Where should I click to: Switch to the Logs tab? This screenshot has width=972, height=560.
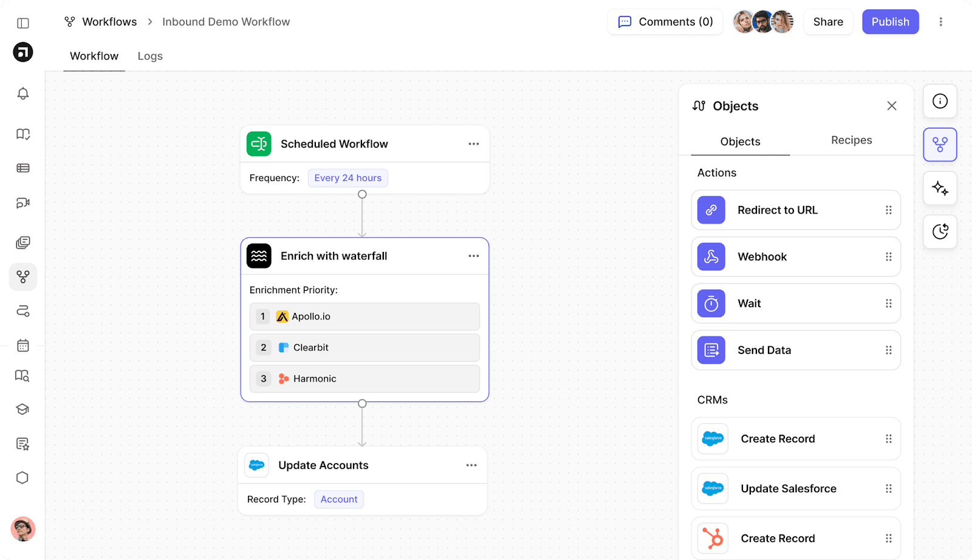pos(150,56)
